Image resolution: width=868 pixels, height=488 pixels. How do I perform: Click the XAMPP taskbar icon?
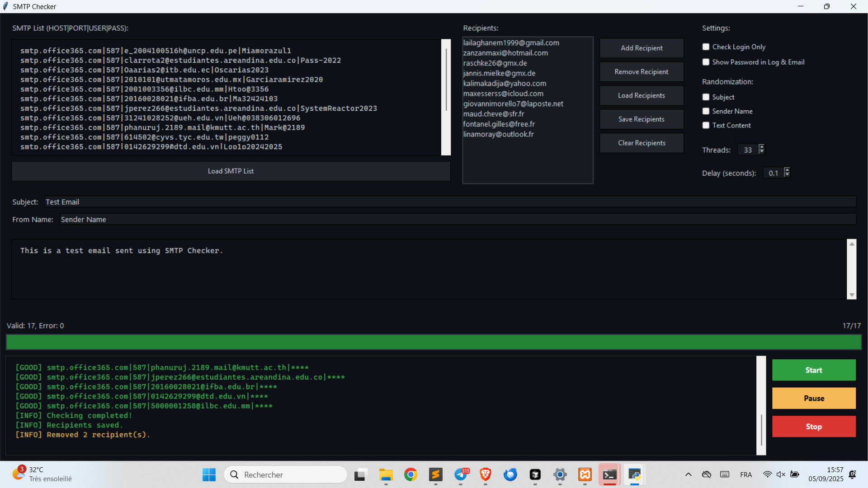click(x=585, y=474)
